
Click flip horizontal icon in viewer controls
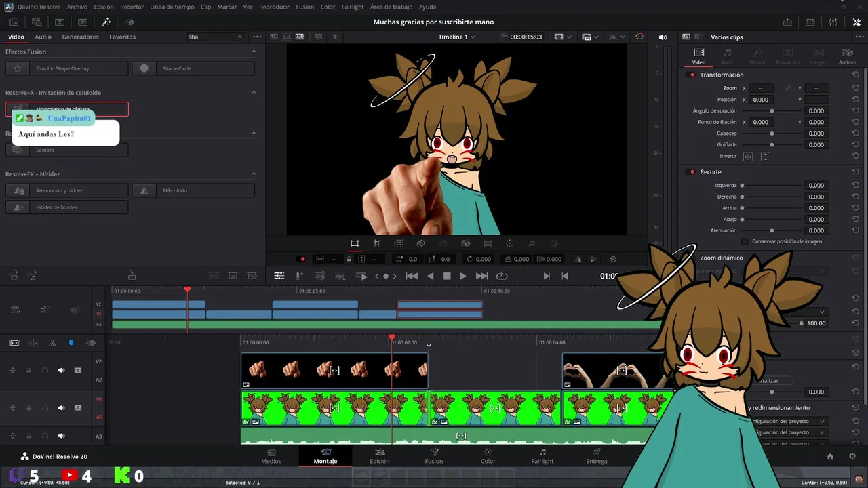click(578, 259)
